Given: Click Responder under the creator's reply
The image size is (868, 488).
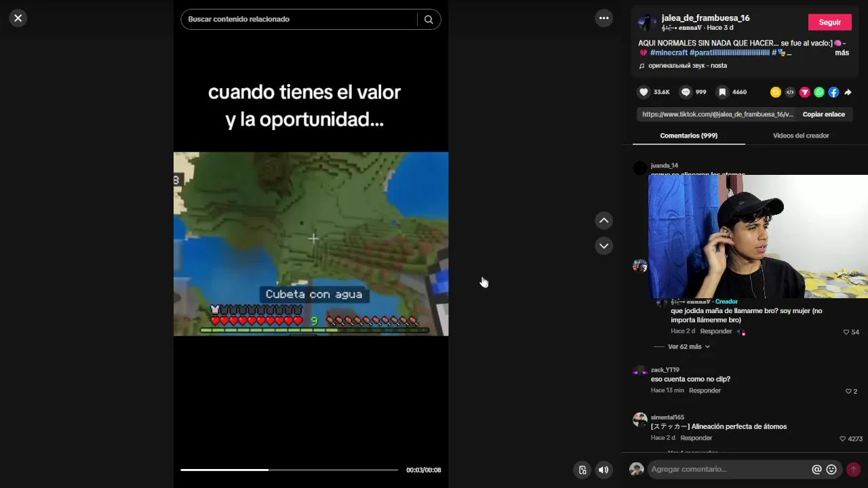Looking at the screenshot, I should click(x=716, y=331).
